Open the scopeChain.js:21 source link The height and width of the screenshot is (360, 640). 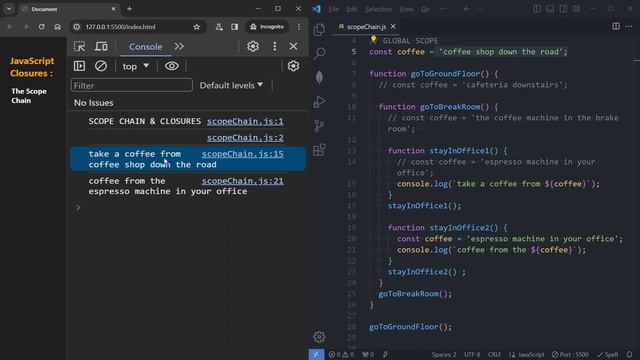pyautogui.click(x=242, y=181)
